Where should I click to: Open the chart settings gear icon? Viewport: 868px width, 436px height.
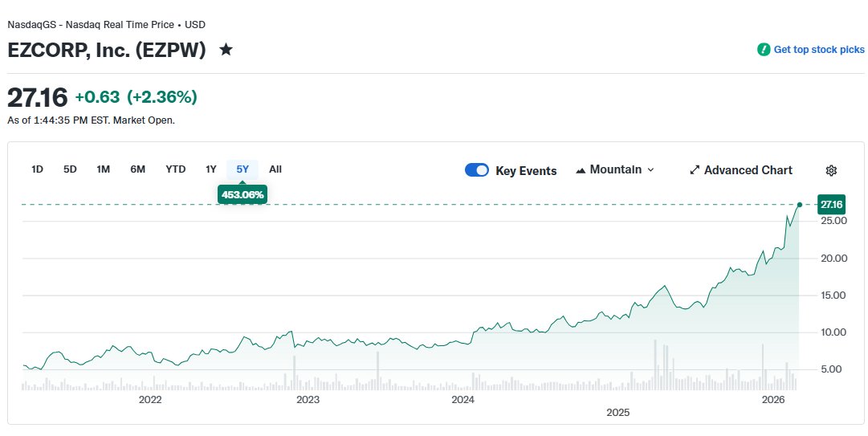[x=831, y=170]
